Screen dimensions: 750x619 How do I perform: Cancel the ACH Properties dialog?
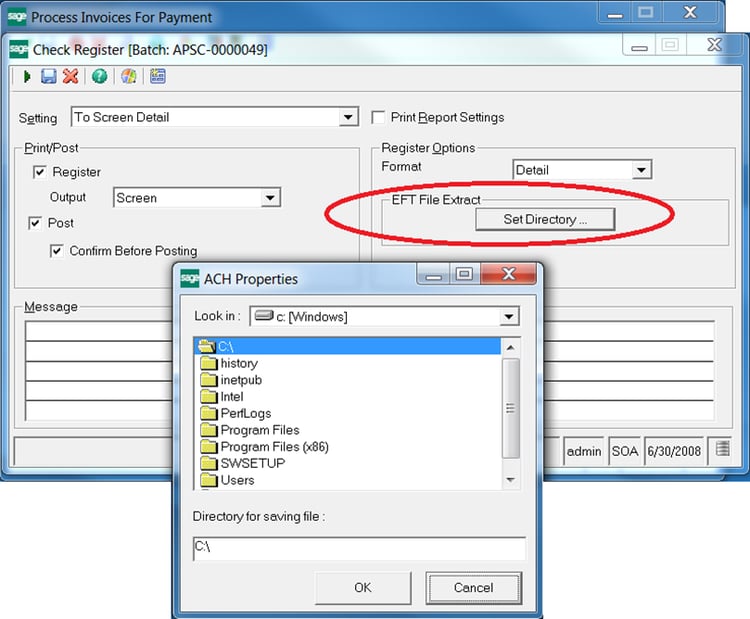coord(473,587)
